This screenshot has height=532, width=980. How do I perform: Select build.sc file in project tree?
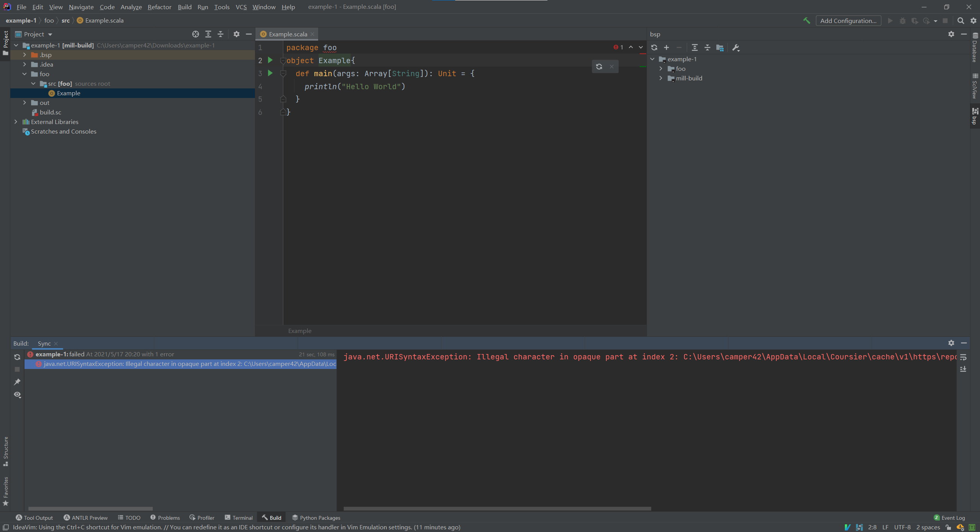(50, 112)
